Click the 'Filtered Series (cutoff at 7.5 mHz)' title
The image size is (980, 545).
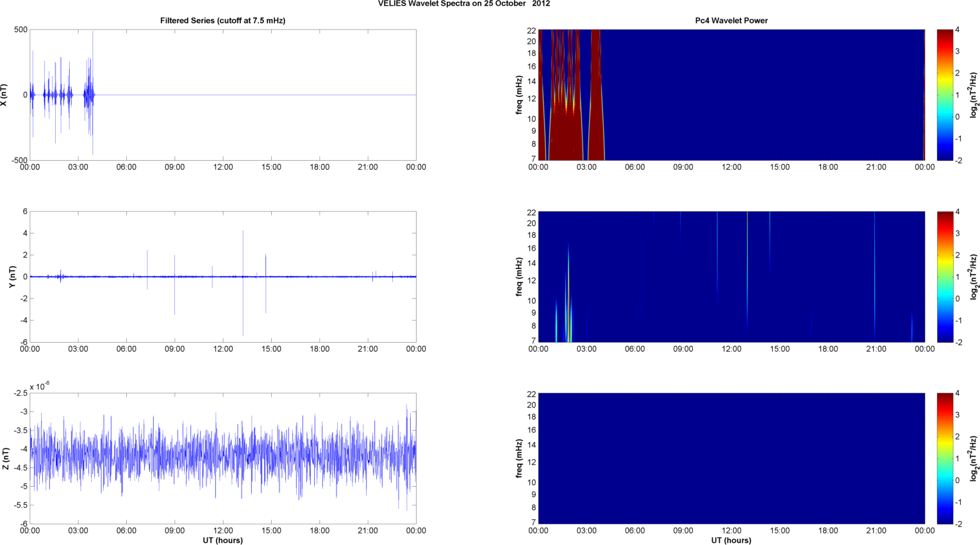pos(222,20)
